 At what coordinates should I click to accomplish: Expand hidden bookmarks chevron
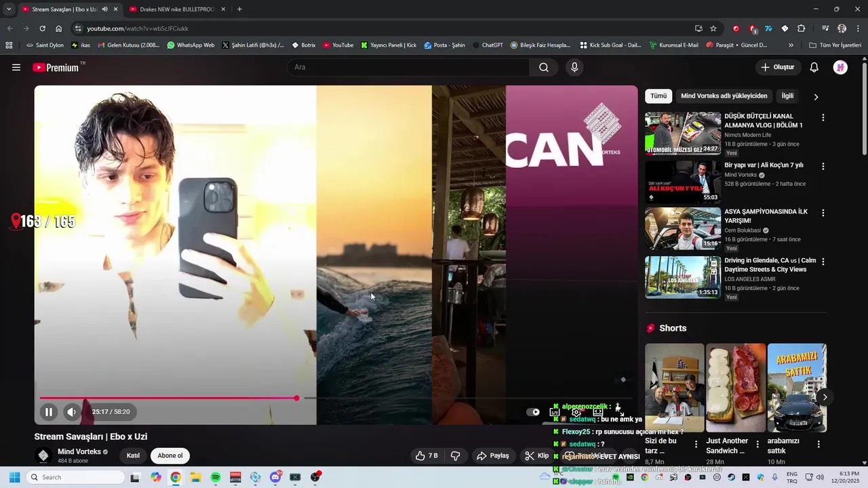(x=791, y=45)
